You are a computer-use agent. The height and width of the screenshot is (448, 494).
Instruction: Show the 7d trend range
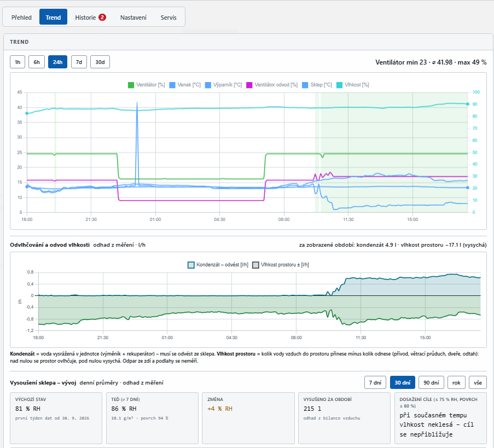pyautogui.click(x=79, y=62)
